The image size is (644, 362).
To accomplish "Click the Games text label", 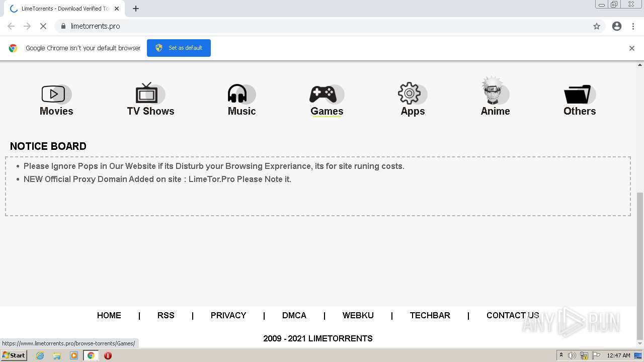I will click(x=327, y=111).
